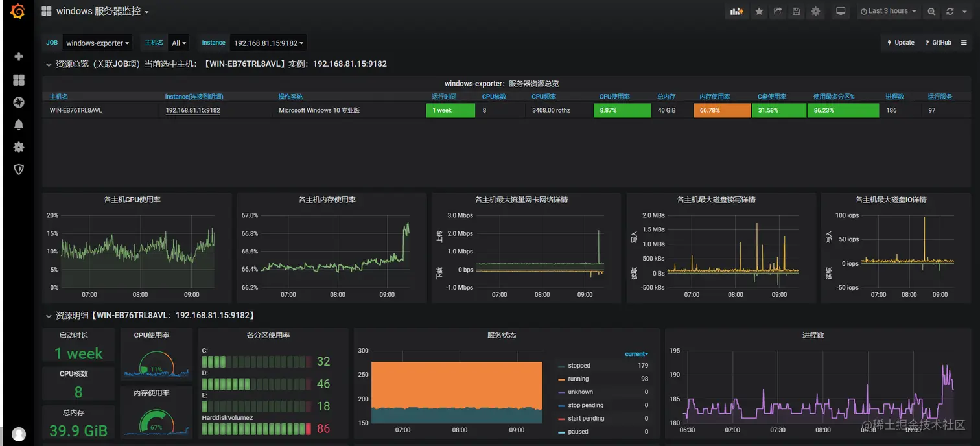Toggle the unknown series in legend
980x446 pixels.
[580, 392]
